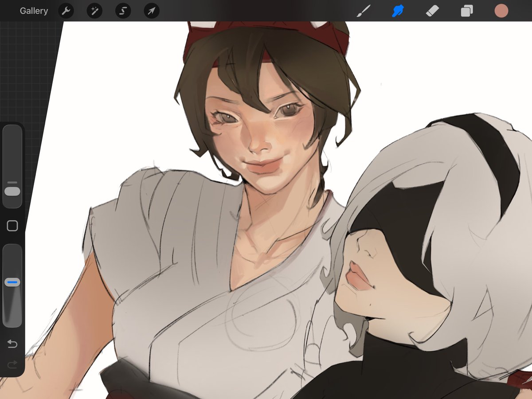Open the active color swatch picker
The width and height of the screenshot is (532, 399).
click(x=501, y=11)
